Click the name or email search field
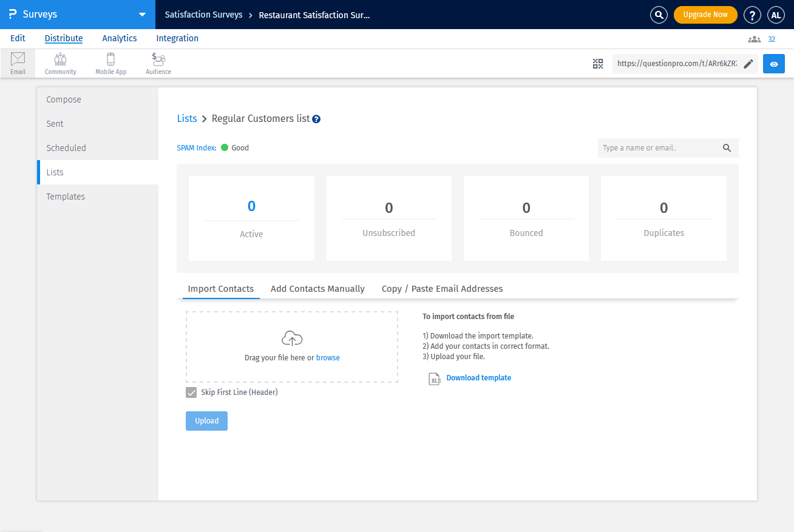Viewport: 794px width, 532px height. click(659, 148)
